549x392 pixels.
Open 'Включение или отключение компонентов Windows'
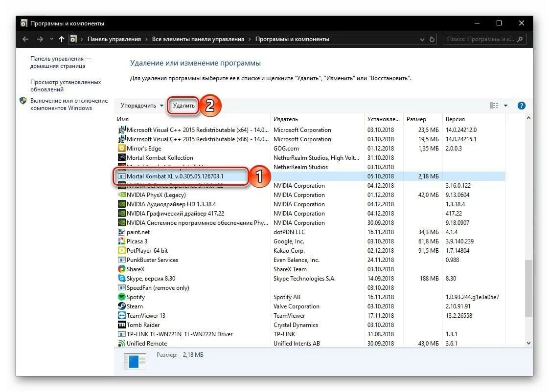(x=69, y=104)
